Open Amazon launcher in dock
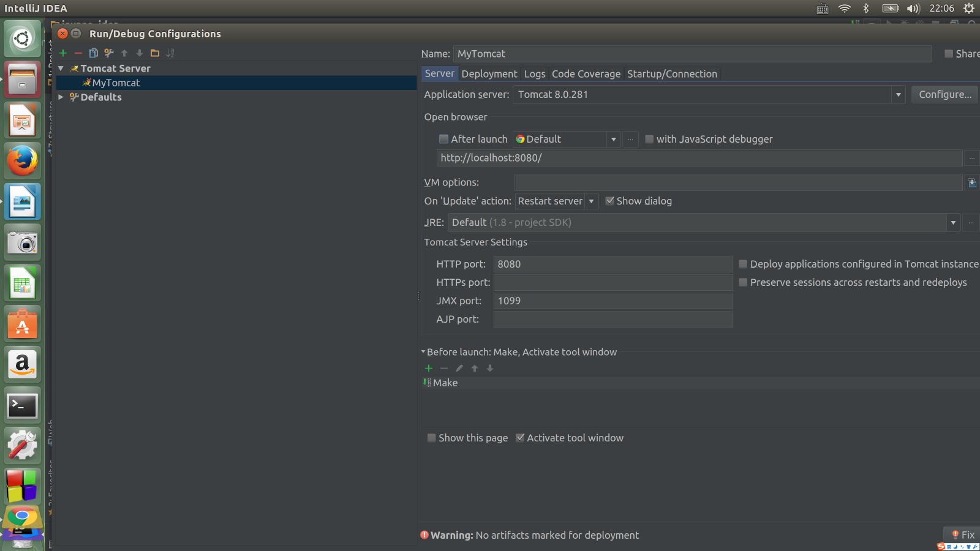980x551 pixels. click(23, 365)
